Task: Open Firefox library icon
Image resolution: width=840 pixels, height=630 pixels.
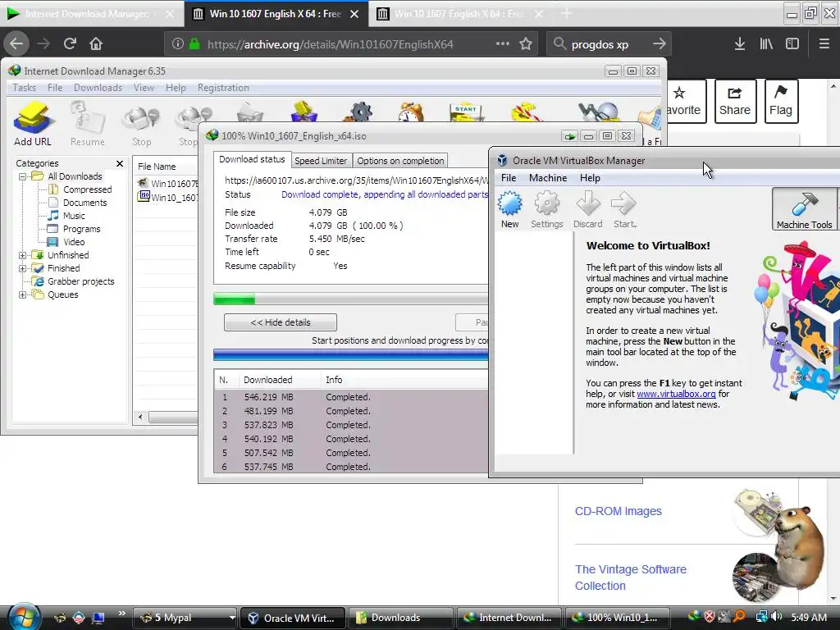Action: (x=766, y=44)
